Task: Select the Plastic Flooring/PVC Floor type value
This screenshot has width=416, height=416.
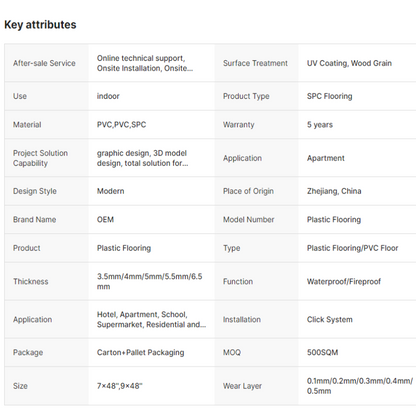Action: tap(352, 248)
